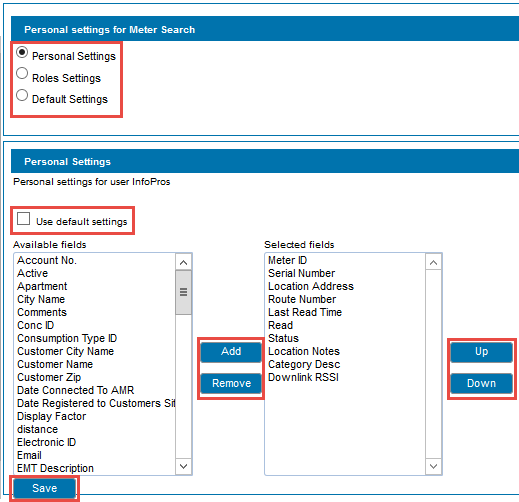Click Selected fields scroll down arrow

click(433, 466)
